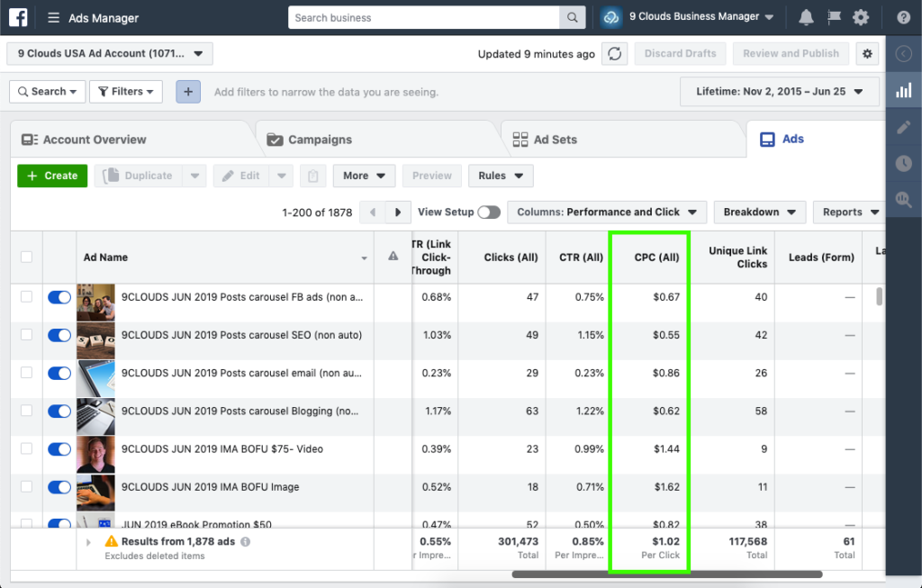Open settings gear in top bar
The width and height of the screenshot is (922, 588).
pyautogui.click(x=861, y=18)
